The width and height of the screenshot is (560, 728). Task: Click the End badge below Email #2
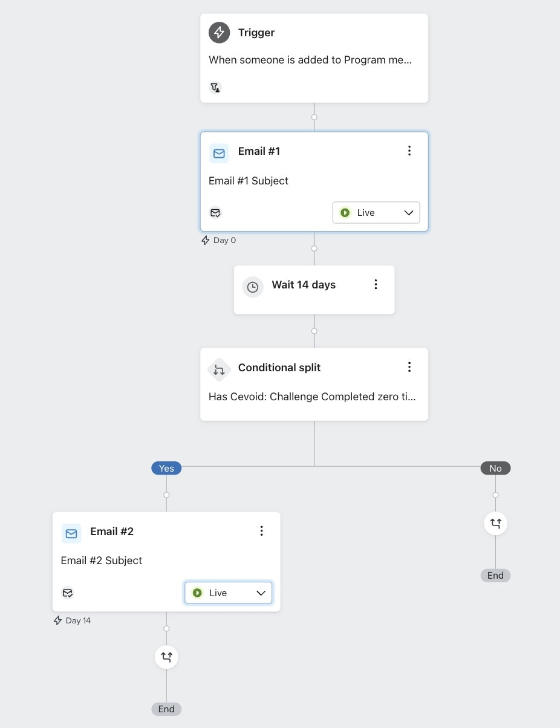click(166, 709)
